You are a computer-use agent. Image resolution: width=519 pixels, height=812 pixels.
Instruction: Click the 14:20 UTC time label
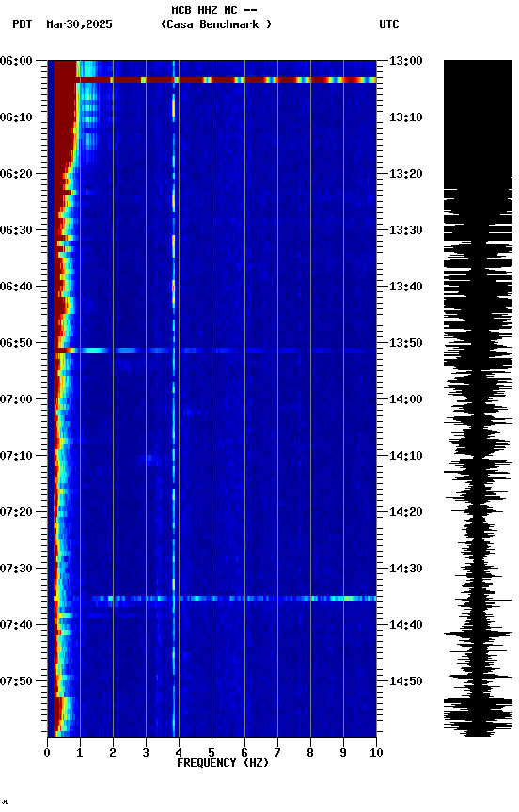coord(406,512)
